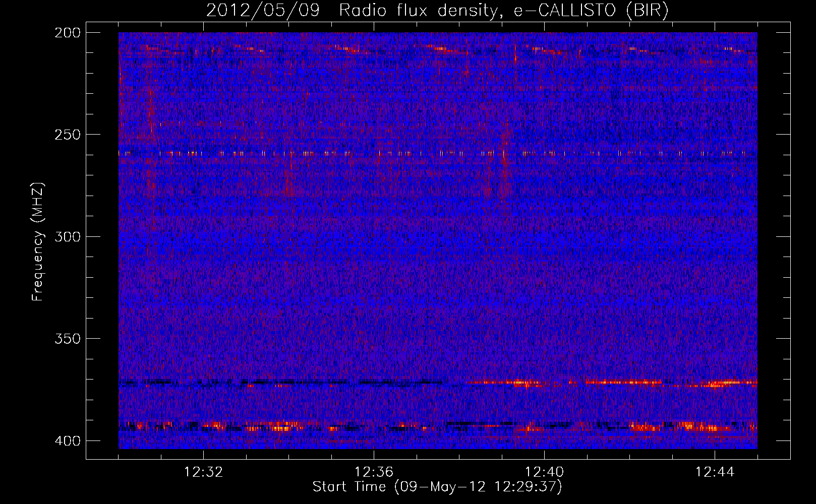Viewport: 816px width, 504px height.
Task: Click the time tick label 12:44
Action: click(x=715, y=472)
